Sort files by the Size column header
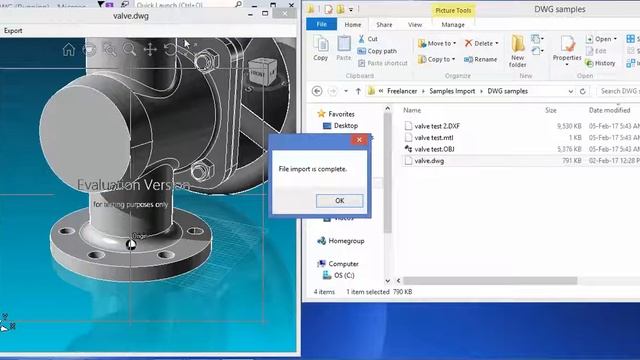The width and height of the screenshot is (640, 360). [x=551, y=110]
